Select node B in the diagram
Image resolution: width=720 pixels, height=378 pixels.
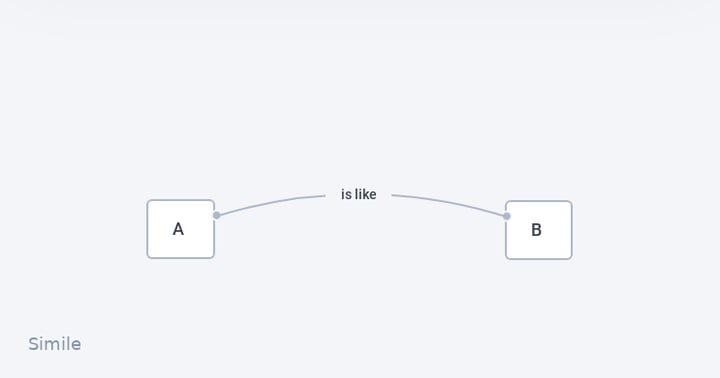[539, 230]
